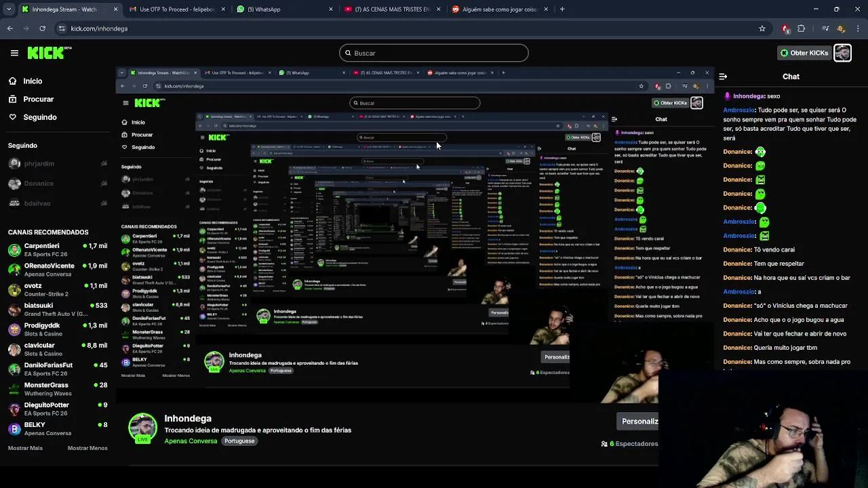This screenshot has width=868, height=488.
Task: Open the user profile avatar menu
Action: [842, 53]
